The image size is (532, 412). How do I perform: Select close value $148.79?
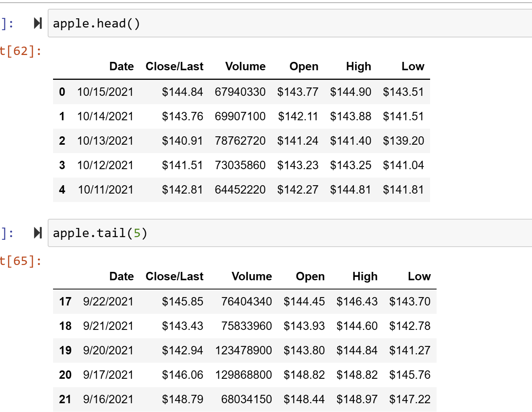coord(182,399)
